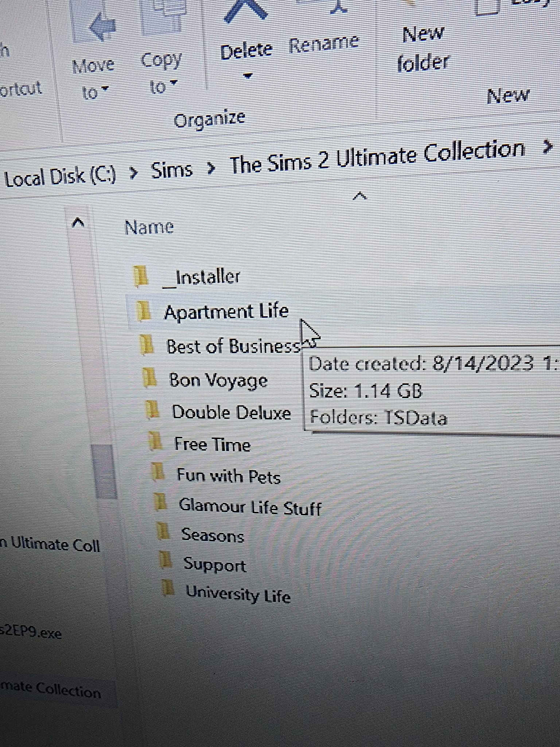Select the Apartment Life folder name
560x747 pixels.
226,312
